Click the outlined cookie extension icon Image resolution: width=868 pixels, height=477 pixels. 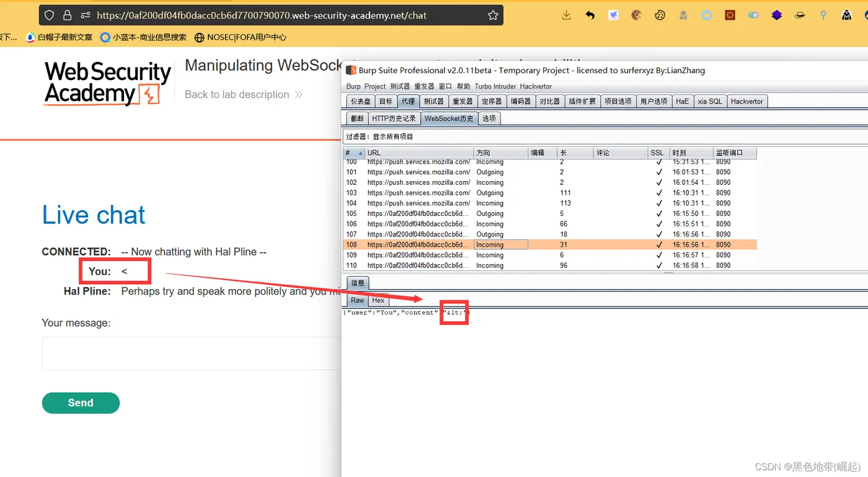(660, 16)
